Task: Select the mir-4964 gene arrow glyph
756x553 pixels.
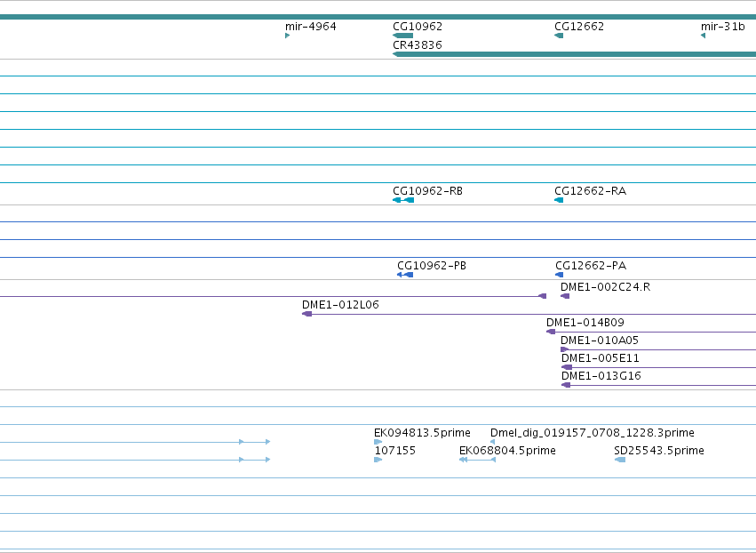Action: pos(287,36)
